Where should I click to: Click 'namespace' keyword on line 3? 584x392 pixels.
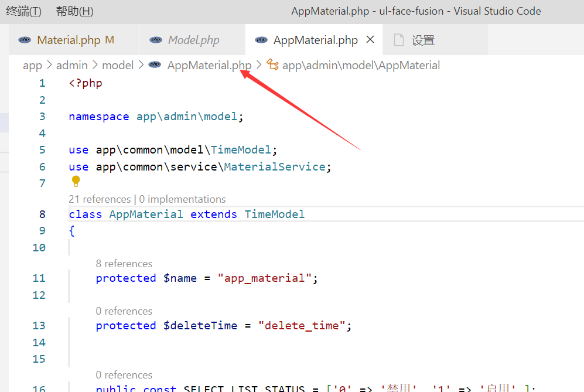pyautogui.click(x=98, y=117)
